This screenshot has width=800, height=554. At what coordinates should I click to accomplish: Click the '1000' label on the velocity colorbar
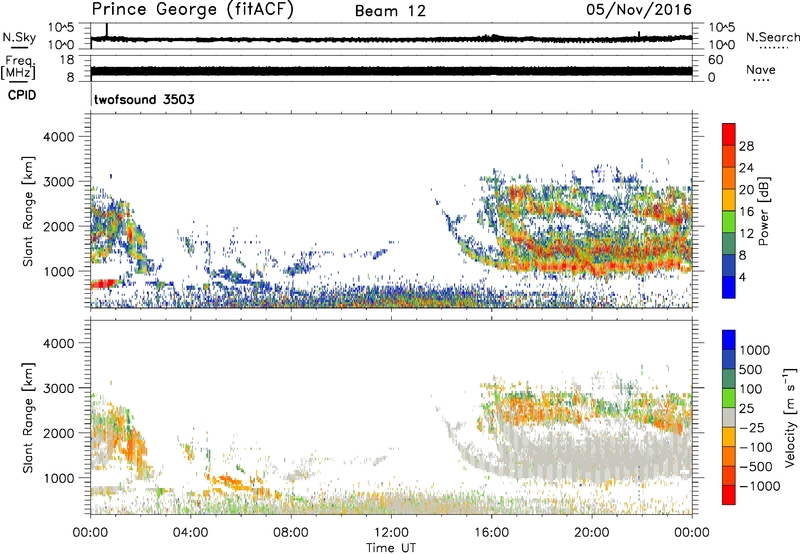(x=755, y=350)
